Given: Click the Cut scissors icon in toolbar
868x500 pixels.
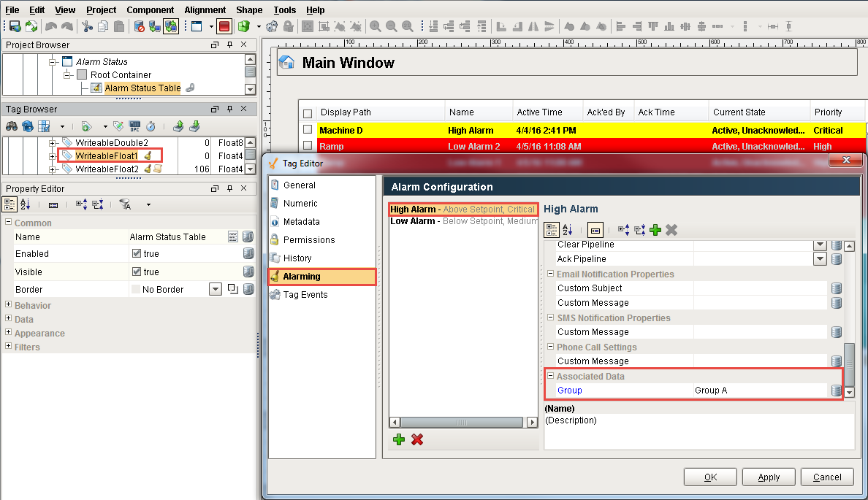Looking at the screenshot, I should 87,26.
